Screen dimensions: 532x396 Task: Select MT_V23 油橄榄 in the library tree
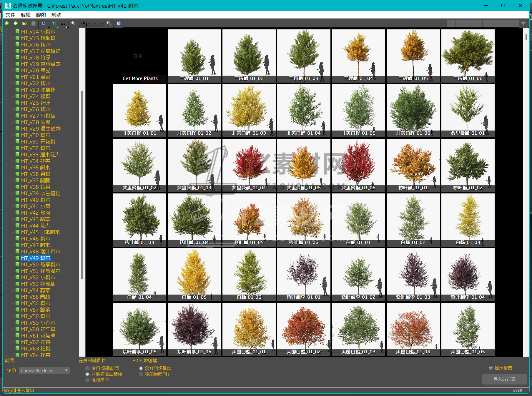click(38, 90)
